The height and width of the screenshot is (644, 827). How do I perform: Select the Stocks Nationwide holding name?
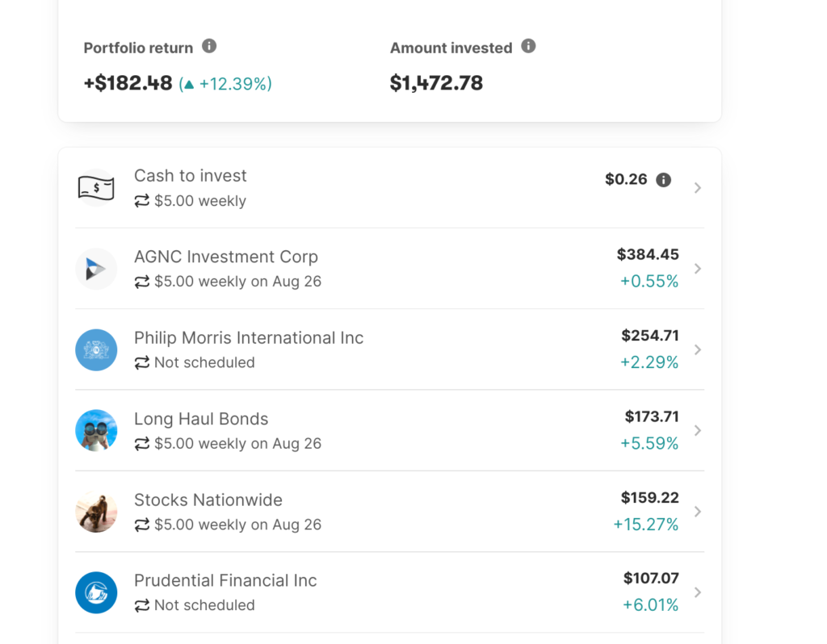click(x=208, y=500)
